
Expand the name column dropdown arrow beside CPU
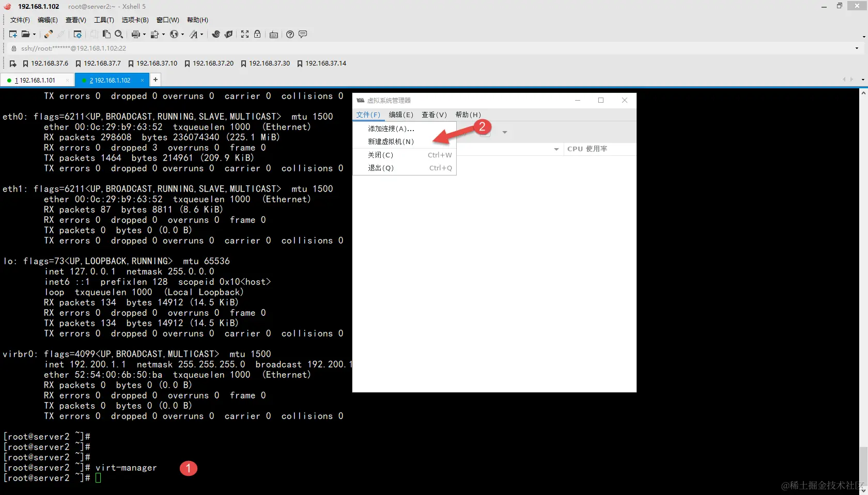click(x=556, y=149)
